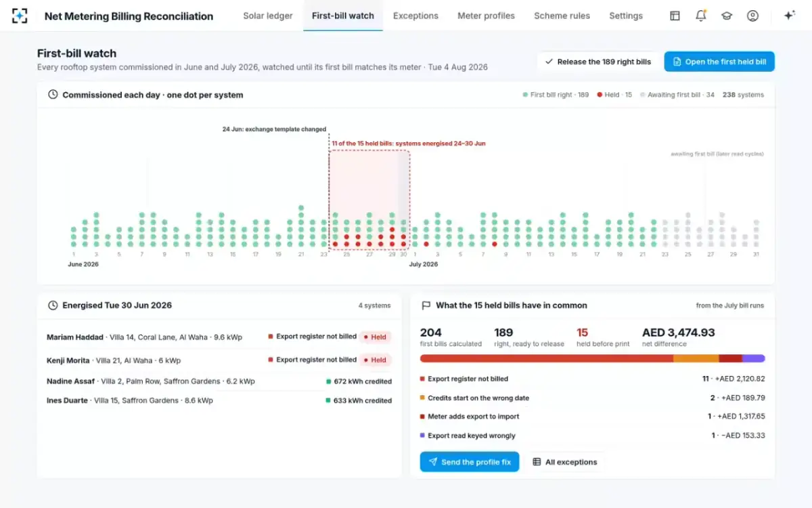This screenshot has width=812, height=508.
Task: Release the 189 right bills
Action: 597,62
